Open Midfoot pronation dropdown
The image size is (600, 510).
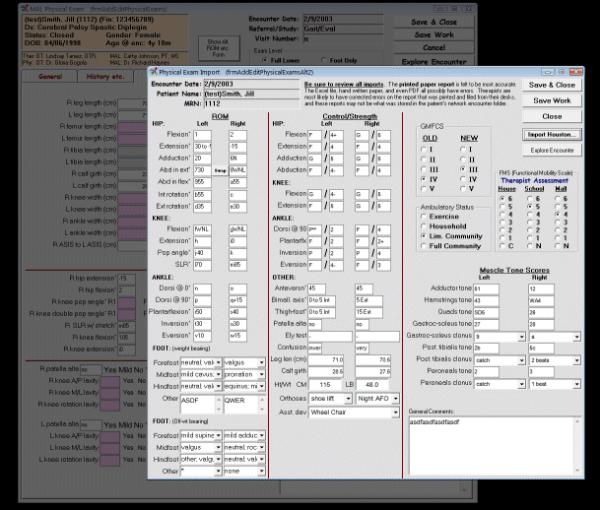point(261,374)
